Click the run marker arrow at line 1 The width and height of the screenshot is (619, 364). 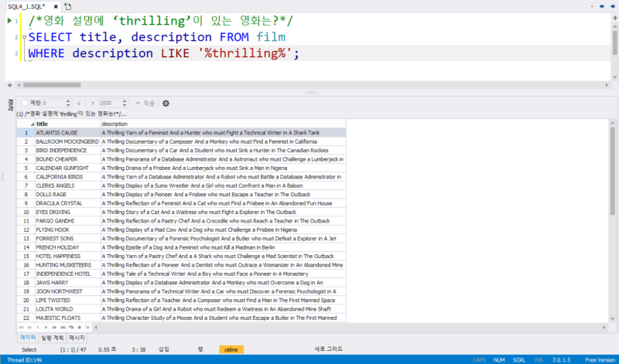[x=9, y=21]
